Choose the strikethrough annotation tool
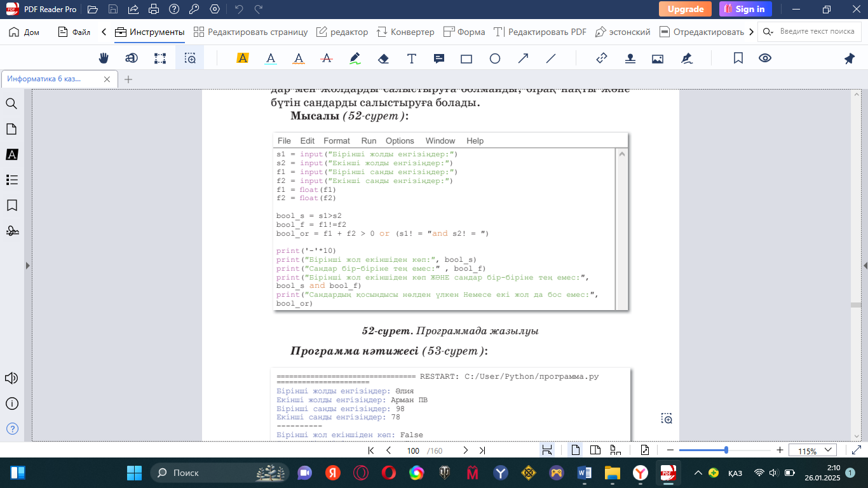Image resolution: width=868 pixels, height=488 pixels. click(x=327, y=58)
